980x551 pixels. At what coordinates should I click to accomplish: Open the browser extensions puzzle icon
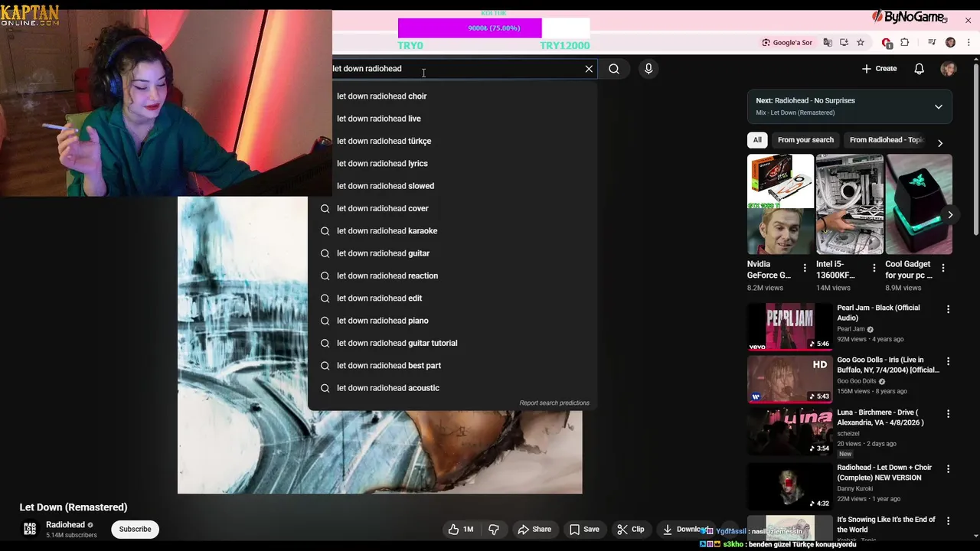tap(904, 43)
